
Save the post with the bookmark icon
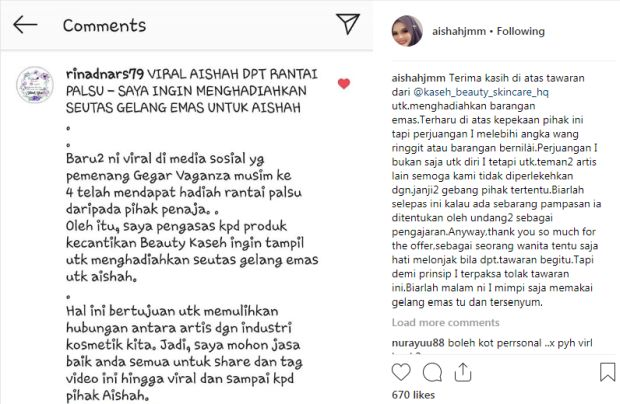[607, 372]
